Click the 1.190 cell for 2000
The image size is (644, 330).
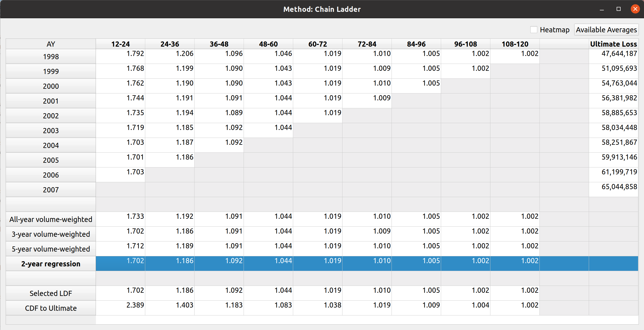(x=170, y=86)
